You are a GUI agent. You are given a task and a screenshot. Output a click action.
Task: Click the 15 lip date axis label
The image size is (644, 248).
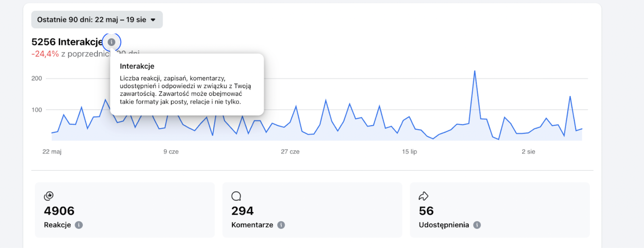pos(409,152)
